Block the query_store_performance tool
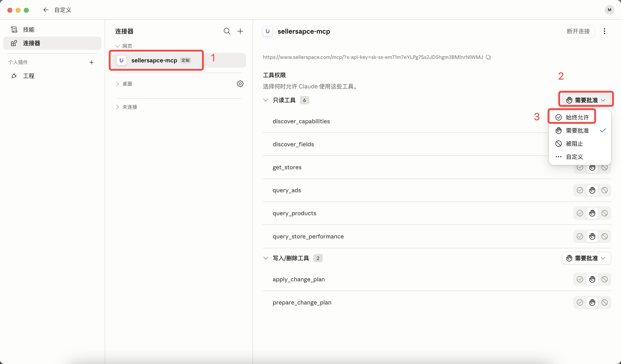The image size is (621, 364). pyautogui.click(x=605, y=236)
